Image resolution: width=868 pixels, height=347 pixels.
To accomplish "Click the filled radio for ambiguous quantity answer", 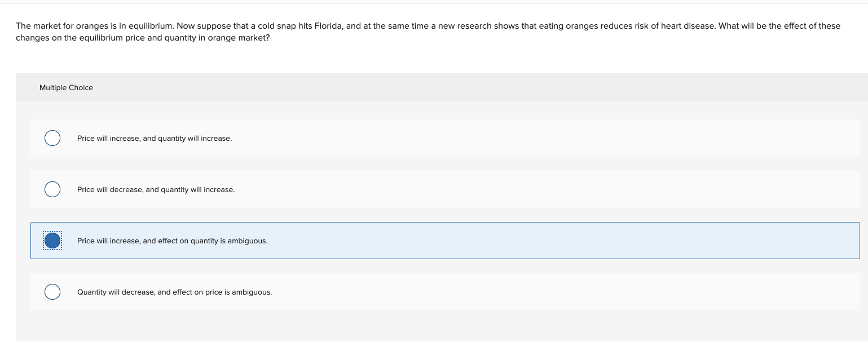I will (x=52, y=241).
